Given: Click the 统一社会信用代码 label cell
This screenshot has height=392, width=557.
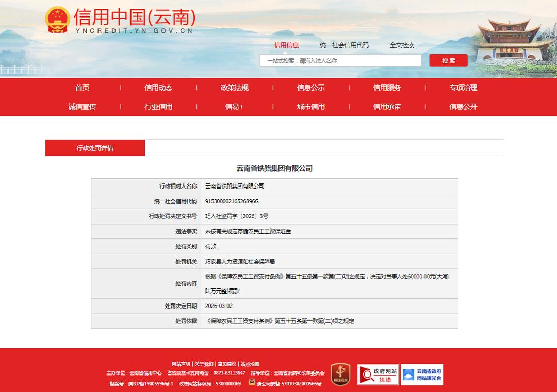Looking at the screenshot, I should [146, 201].
